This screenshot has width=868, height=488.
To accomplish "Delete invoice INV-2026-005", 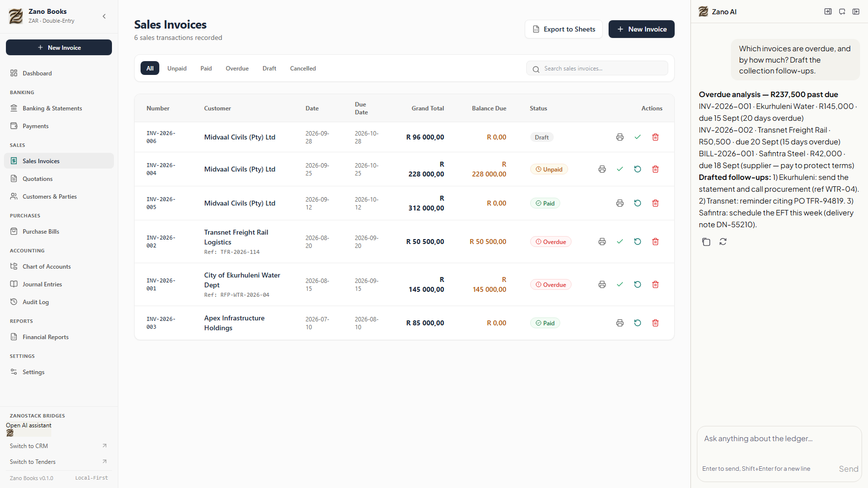I will pos(655,203).
